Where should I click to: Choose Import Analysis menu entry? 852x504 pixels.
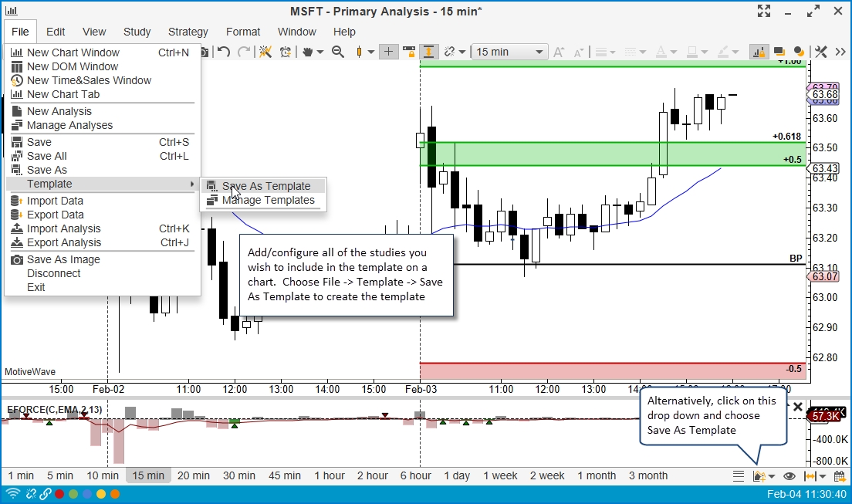102,229
